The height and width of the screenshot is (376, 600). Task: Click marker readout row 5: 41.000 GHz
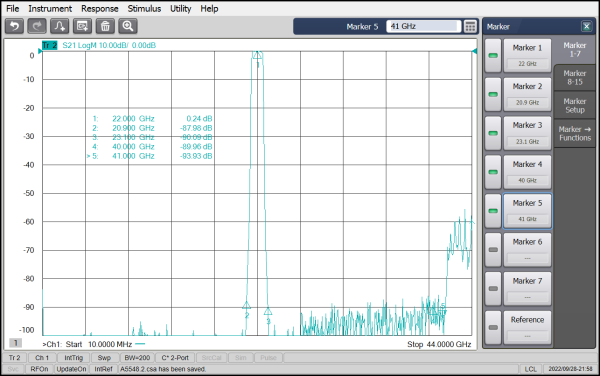[150, 156]
